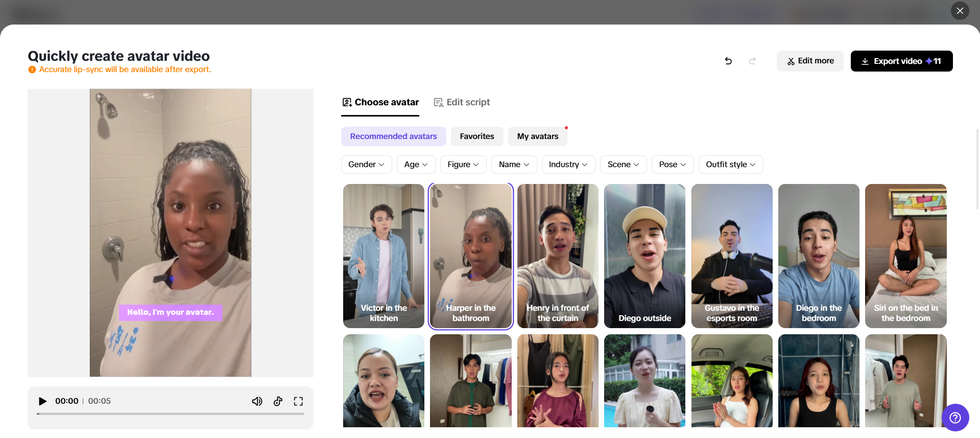Export the video
This screenshot has height=438, width=980.
coord(901,61)
